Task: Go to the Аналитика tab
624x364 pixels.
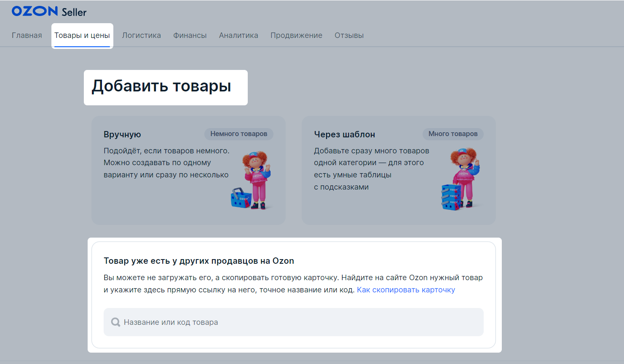Action: (x=238, y=35)
